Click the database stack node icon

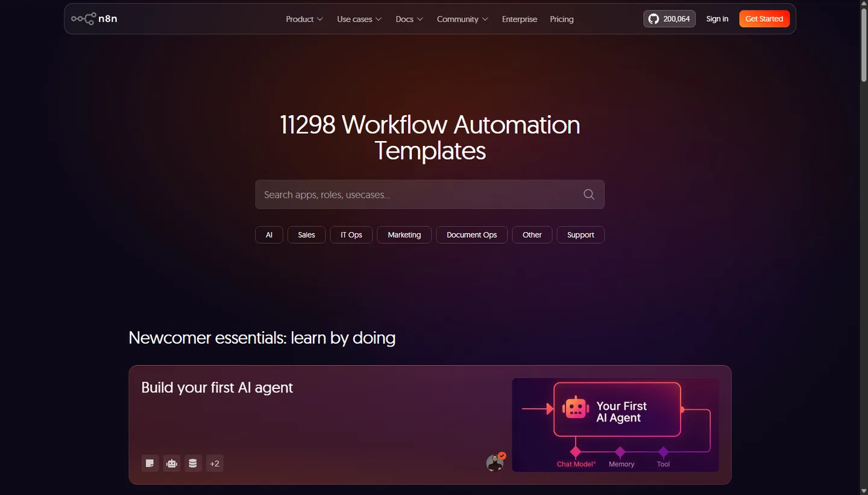coord(193,463)
